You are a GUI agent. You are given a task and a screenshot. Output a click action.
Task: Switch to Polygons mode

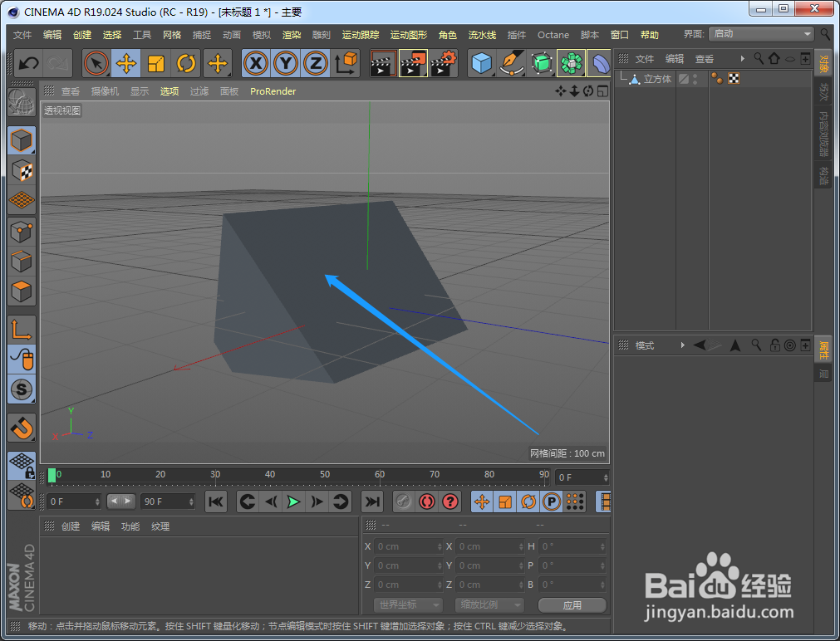click(x=22, y=291)
